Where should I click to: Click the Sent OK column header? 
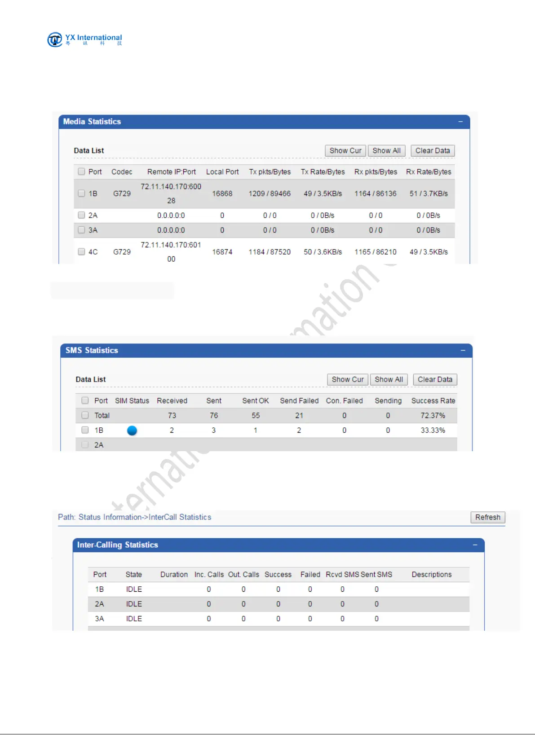point(256,401)
